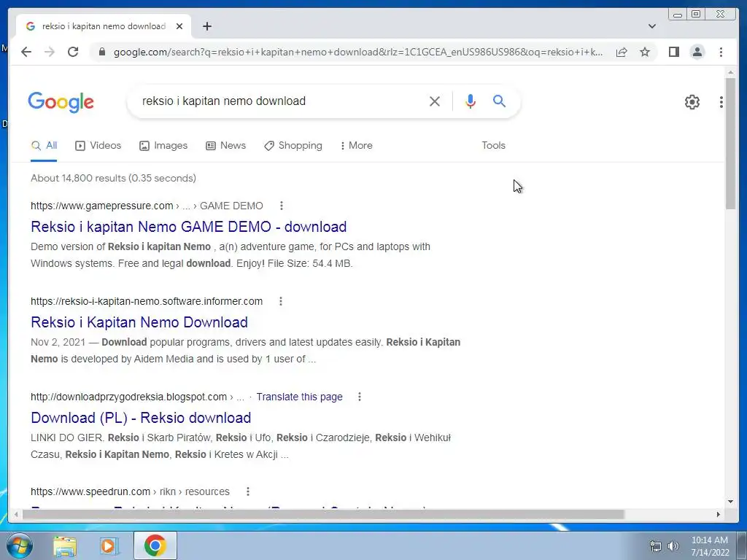
Task: Open the Google apps dots beside the gear
Action: 721,101
